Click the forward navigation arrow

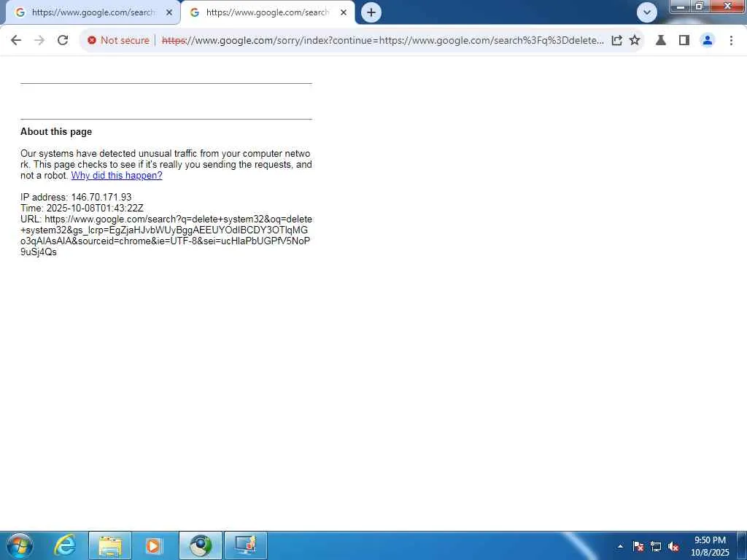click(39, 40)
